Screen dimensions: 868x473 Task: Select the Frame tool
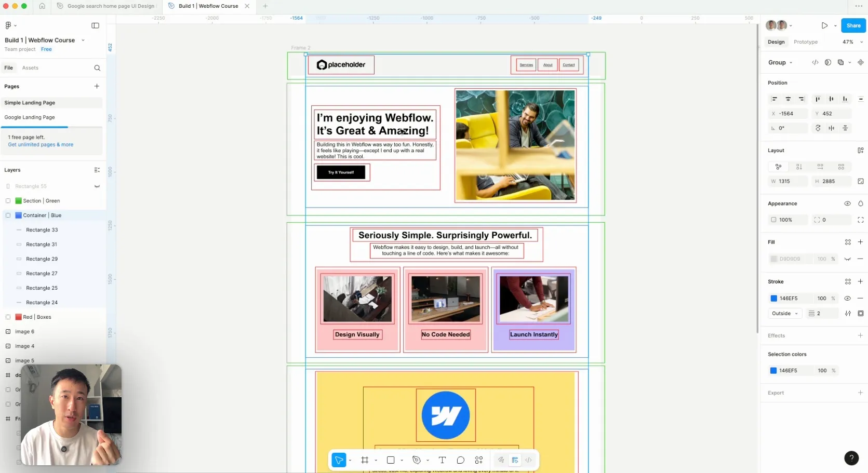coord(365,460)
